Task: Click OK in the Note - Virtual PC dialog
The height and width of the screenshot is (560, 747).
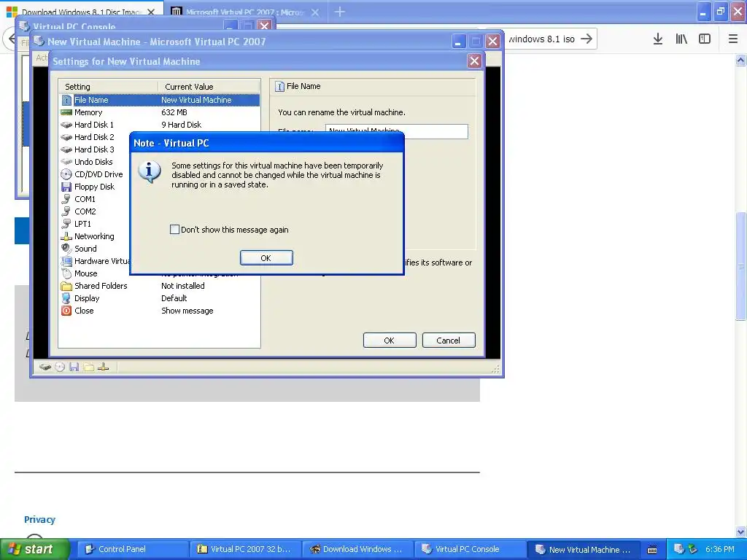Action: (266, 257)
